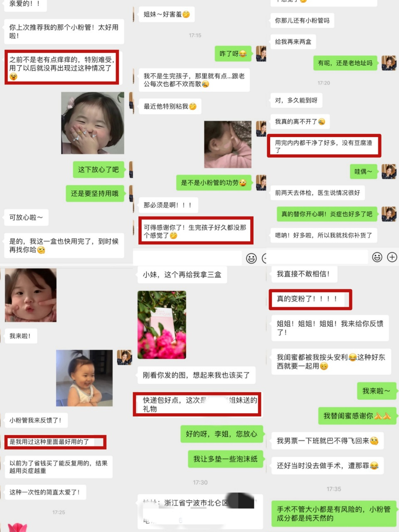
Task: Open the baby covering mouth sticker
Action: pos(93,123)
